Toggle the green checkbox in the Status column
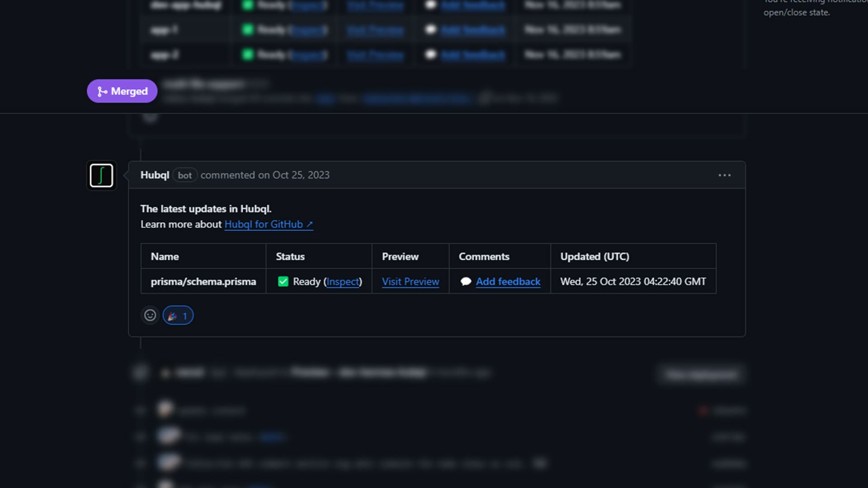 click(283, 281)
